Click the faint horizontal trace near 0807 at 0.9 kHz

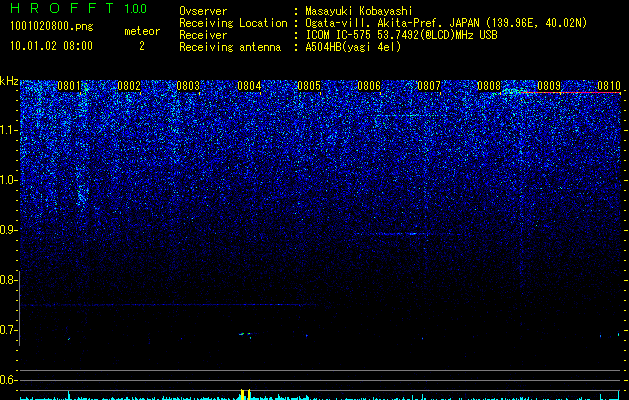(x=403, y=234)
